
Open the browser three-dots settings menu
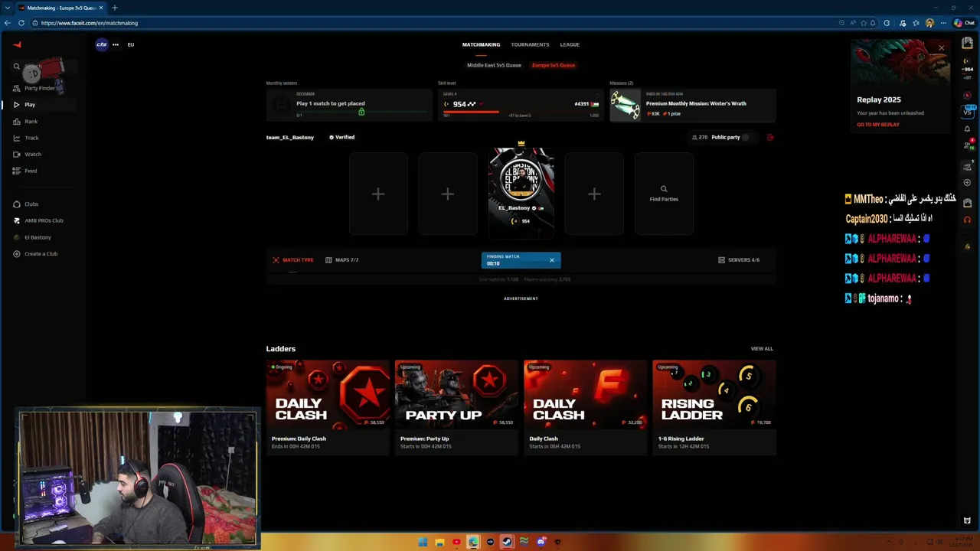943,23
